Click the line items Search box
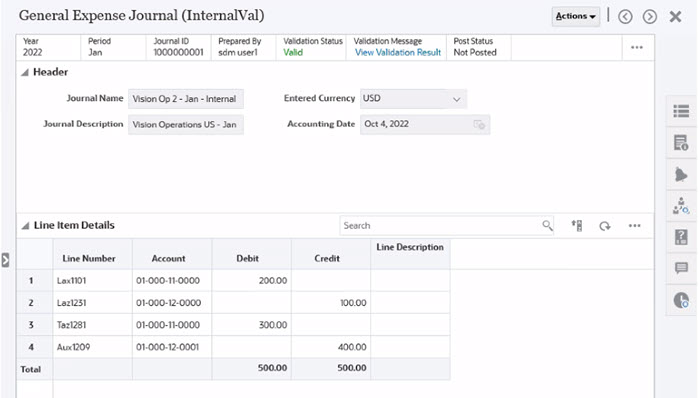Image resolution: width=699 pixels, height=398 pixels. pyautogui.click(x=446, y=226)
